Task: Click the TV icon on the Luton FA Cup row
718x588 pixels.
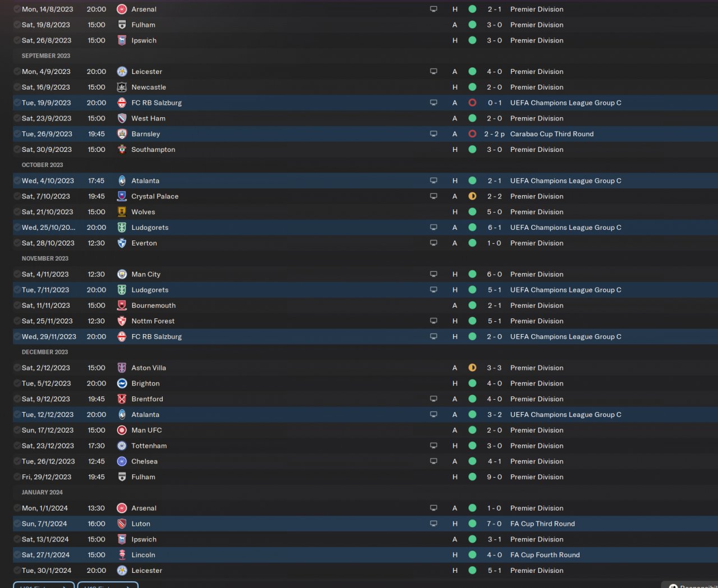Action: (434, 524)
